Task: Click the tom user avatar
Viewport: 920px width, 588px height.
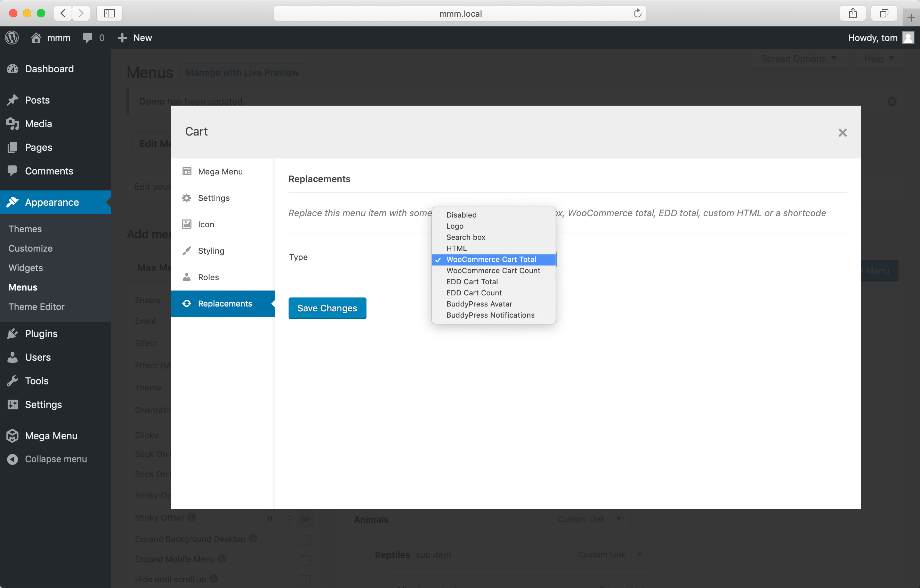Action: (908, 38)
